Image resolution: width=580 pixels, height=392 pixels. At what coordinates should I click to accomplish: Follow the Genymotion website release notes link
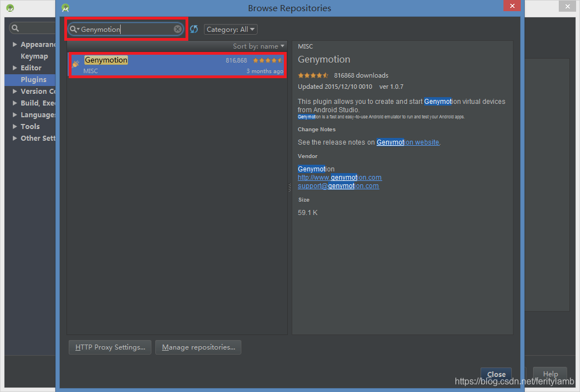406,142
